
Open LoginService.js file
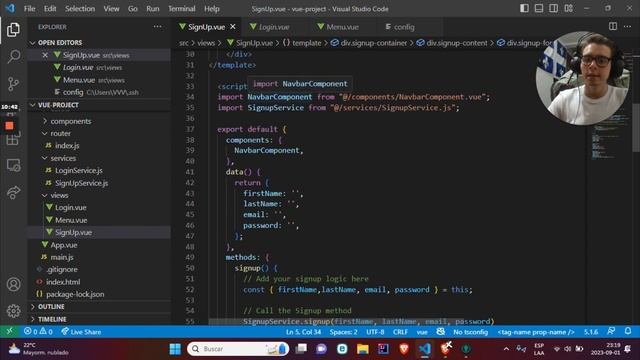coord(79,170)
